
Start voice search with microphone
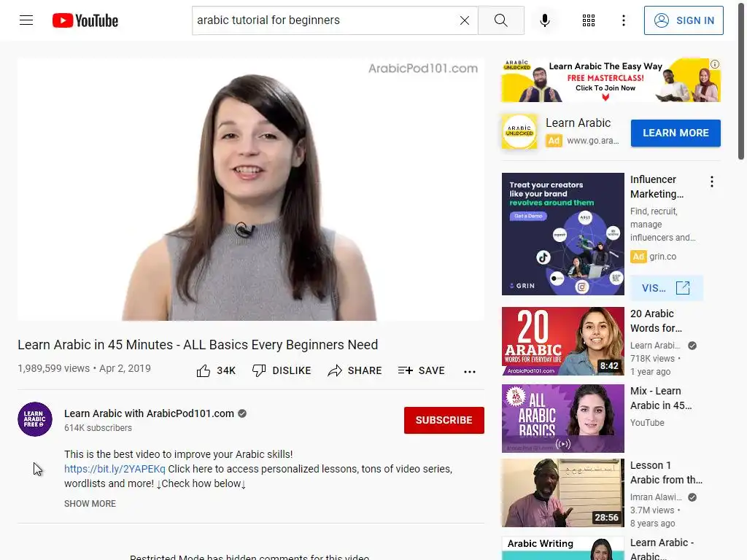(545, 20)
